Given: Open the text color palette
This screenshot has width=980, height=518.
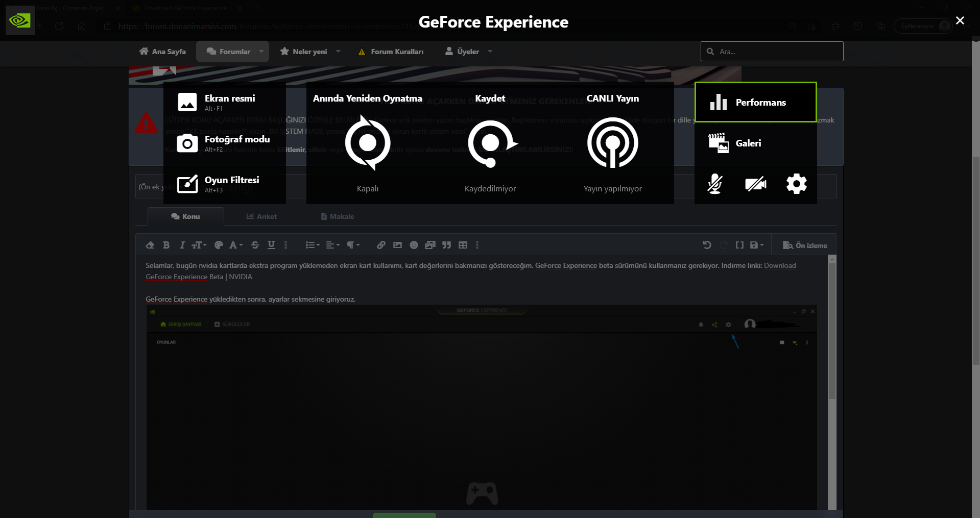Looking at the screenshot, I should (x=219, y=245).
